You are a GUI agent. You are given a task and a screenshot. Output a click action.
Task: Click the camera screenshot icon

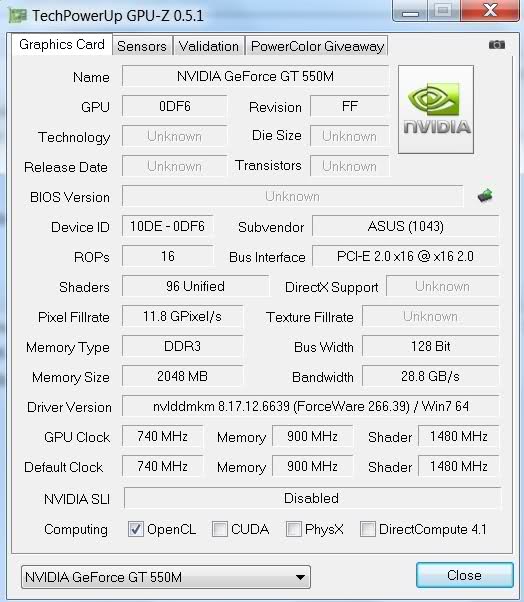click(x=496, y=45)
